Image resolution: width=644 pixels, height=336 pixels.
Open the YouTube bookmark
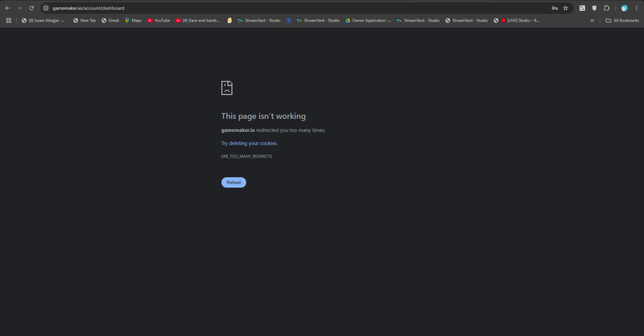click(x=159, y=20)
